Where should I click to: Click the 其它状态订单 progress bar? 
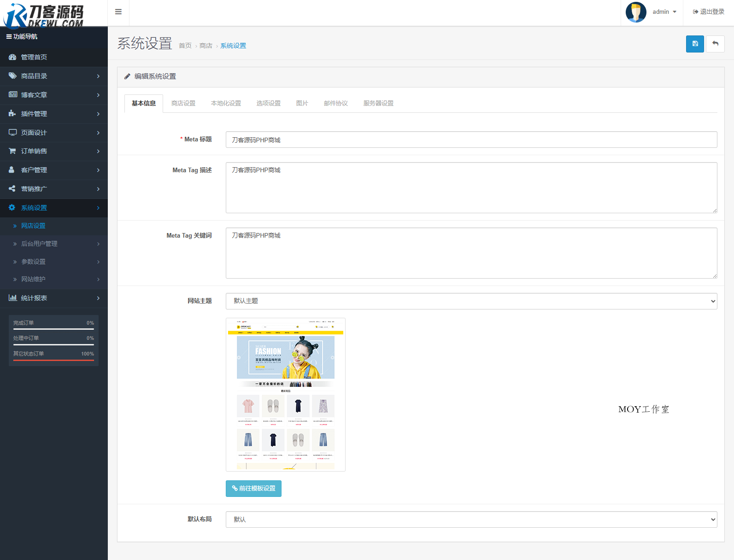[53, 360]
